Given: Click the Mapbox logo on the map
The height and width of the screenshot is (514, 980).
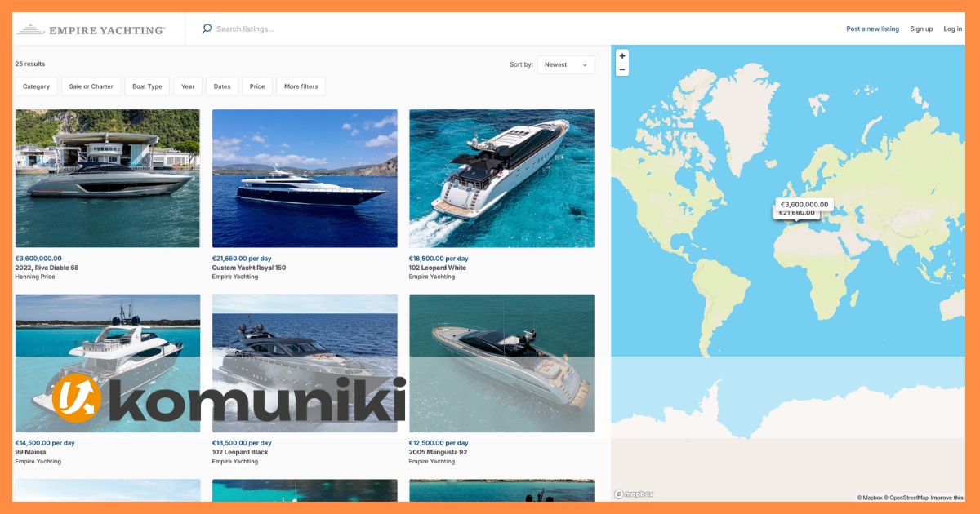Looking at the screenshot, I should click(x=634, y=494).
